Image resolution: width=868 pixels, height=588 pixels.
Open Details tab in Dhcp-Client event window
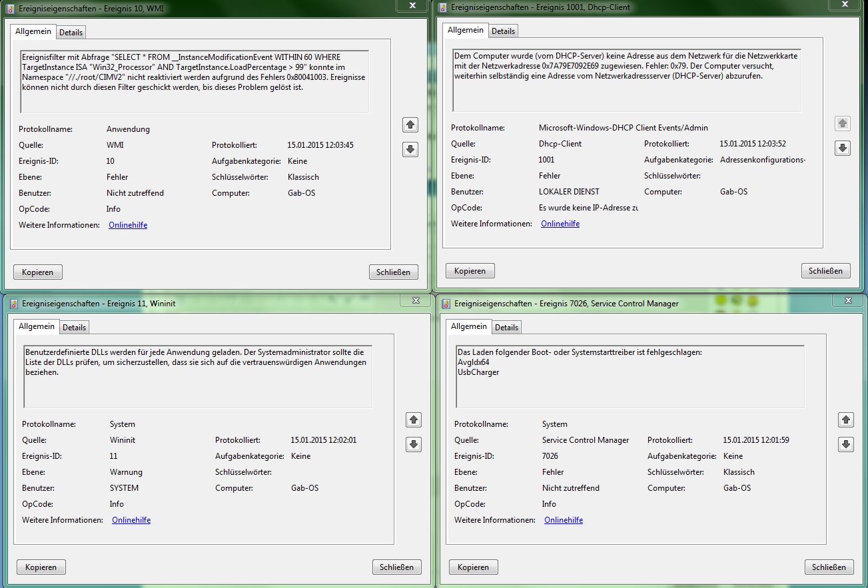pos(504,31)
